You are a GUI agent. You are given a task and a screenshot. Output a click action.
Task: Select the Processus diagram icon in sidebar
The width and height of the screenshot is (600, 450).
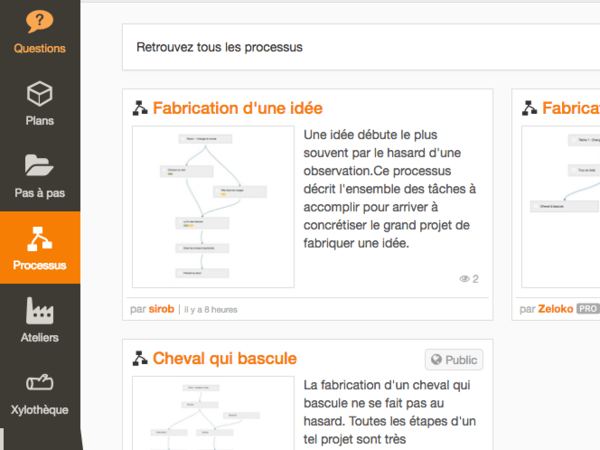40,238
